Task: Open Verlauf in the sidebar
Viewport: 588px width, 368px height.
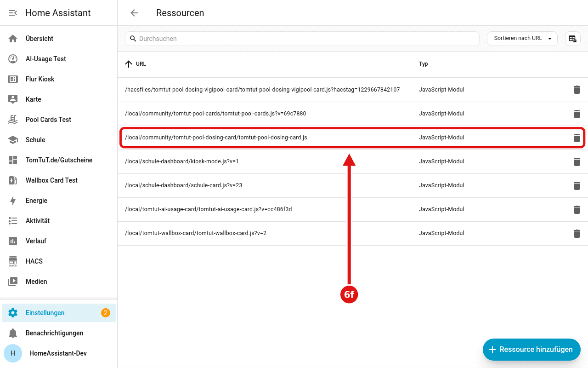Action: point(59,241)
